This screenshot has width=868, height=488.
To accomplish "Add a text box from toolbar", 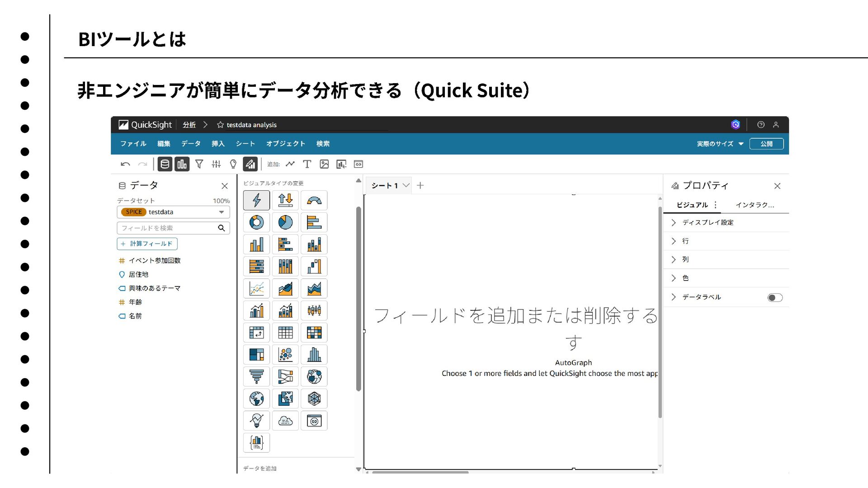I will click(x=307, y=164).
